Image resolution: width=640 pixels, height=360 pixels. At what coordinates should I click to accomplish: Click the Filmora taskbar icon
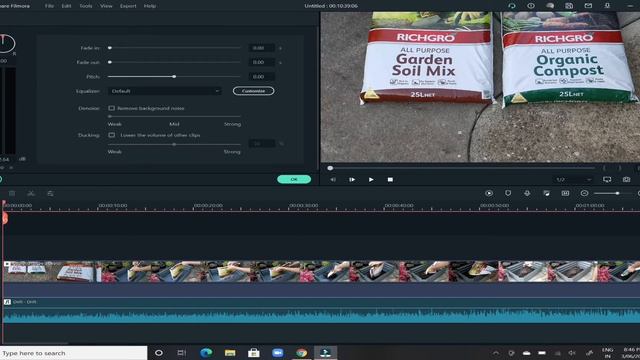325,353
